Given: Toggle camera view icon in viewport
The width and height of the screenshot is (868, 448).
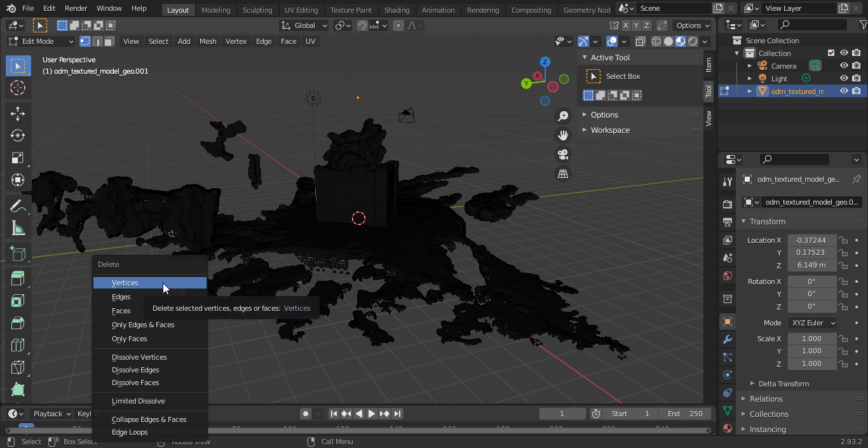Looking at the screenshot, I should coord(563,154).
